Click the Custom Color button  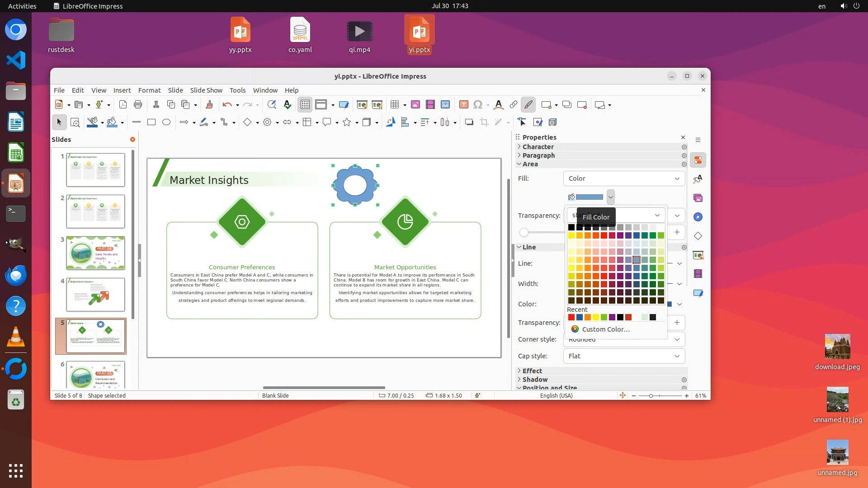[605, 329]
